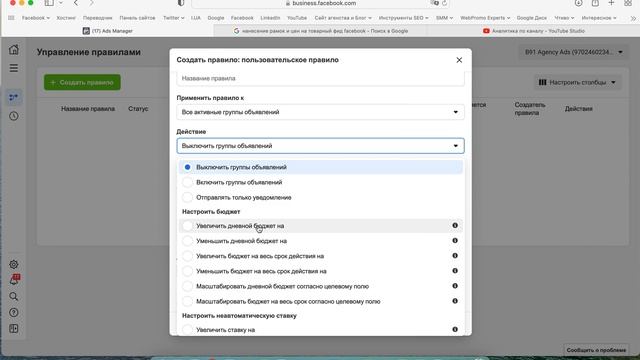Viewport: 640px width, 360px height.
Task: Click 'Сообщить о проблеме' button
Action: click(x=596, y=350)
